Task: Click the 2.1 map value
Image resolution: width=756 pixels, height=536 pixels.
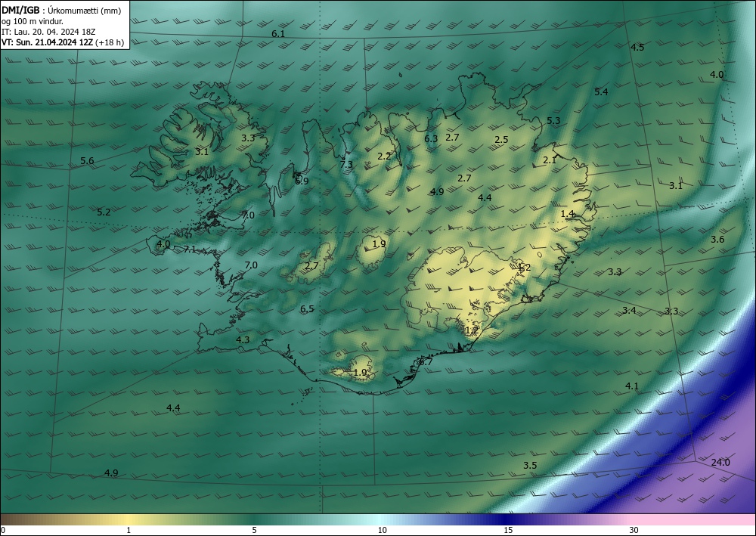Action: [x=550, y=160]
